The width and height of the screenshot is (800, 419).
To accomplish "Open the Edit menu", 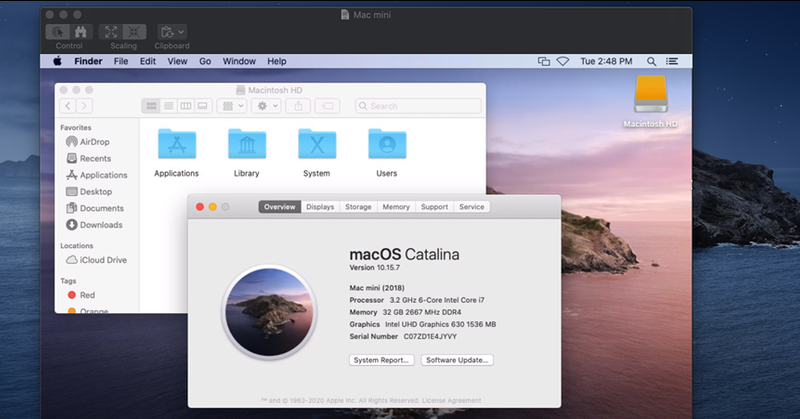I will [148, 61].
